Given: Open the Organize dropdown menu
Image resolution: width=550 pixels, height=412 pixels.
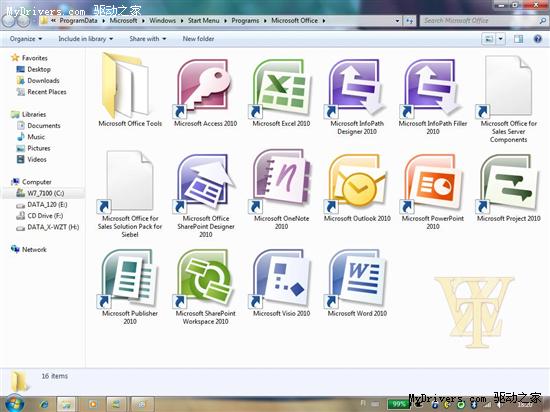Looking at the screenshot, I should tap(26, 39).
